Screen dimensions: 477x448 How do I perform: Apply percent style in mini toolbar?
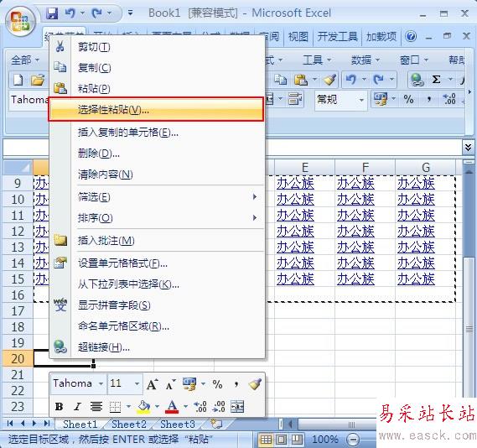pyautogui.click(x=217, y=385)
